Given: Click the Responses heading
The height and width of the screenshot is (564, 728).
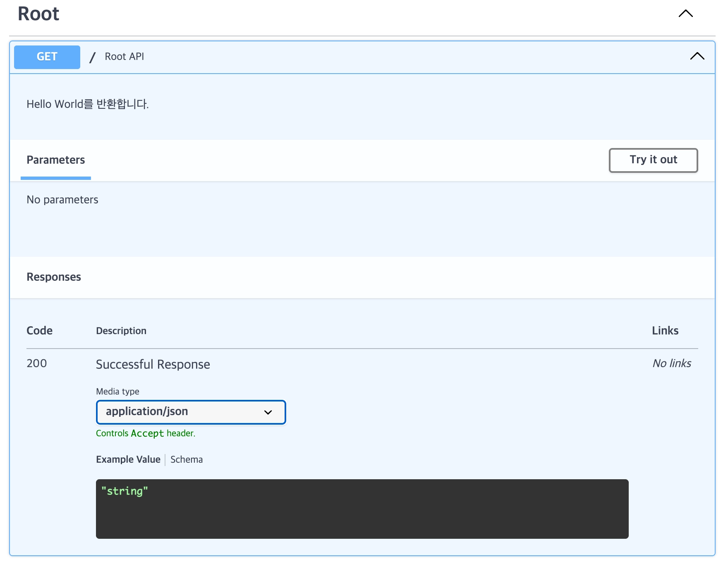Looking at the screenshot, I should tap(54, 277).
